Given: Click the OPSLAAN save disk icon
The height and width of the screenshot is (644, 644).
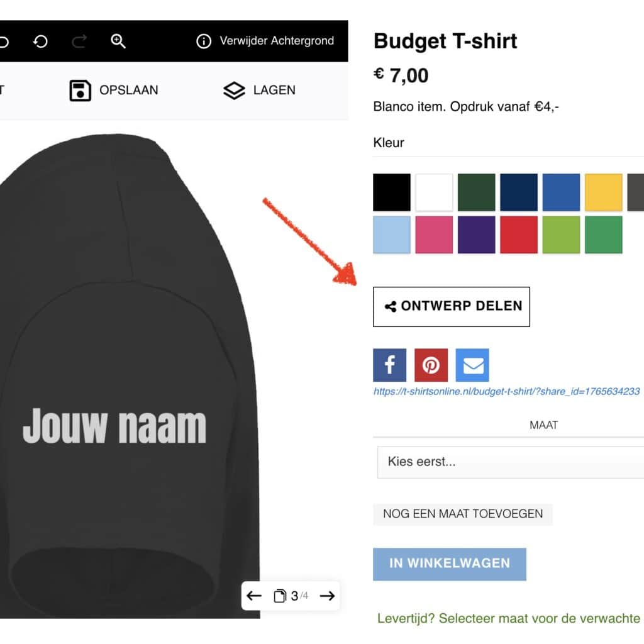Looking at the screenshot, I should pos(80,91).
